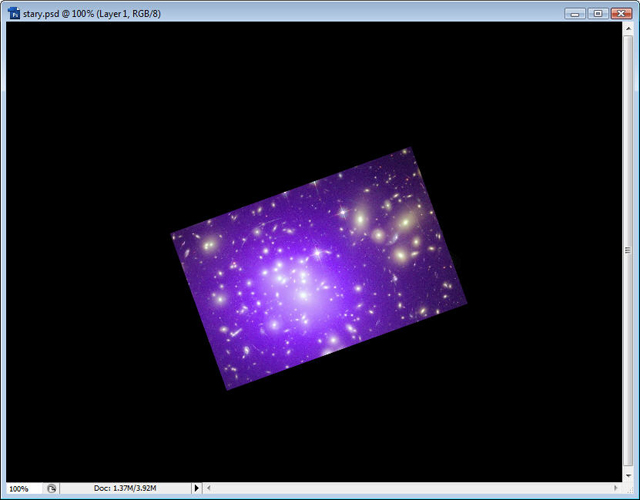
Task: Click the vertical scrollbar down arrow
Action: click(x=628, y=476)
